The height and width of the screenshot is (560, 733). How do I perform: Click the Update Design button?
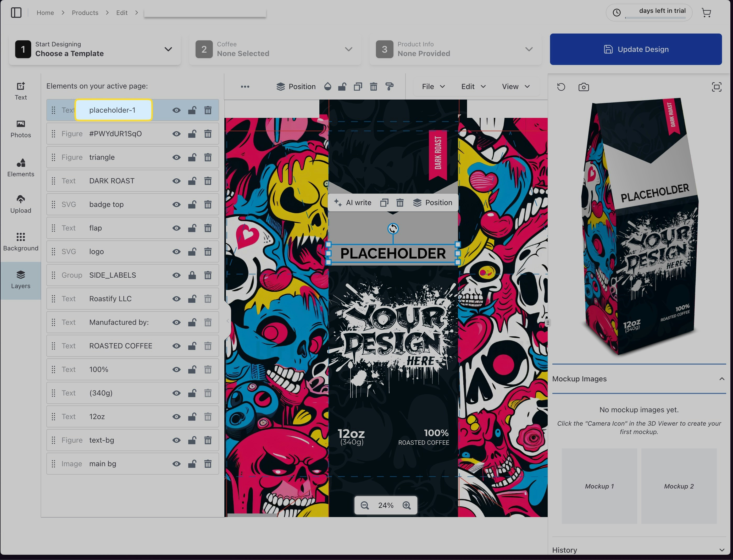point(635,49)
